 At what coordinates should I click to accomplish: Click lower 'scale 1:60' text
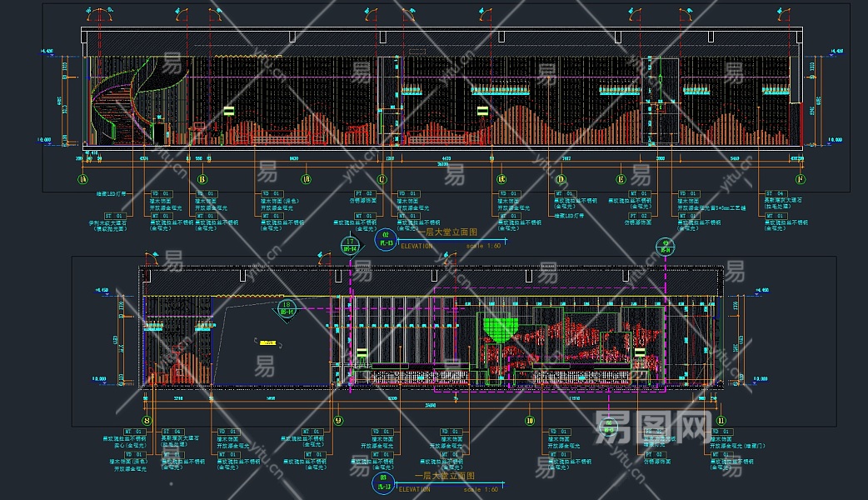coord(481,489)
